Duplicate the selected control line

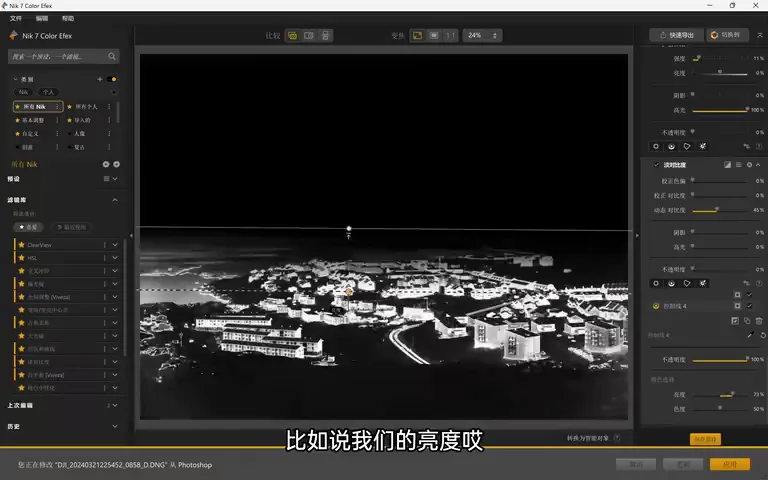(x=747, y=321)
